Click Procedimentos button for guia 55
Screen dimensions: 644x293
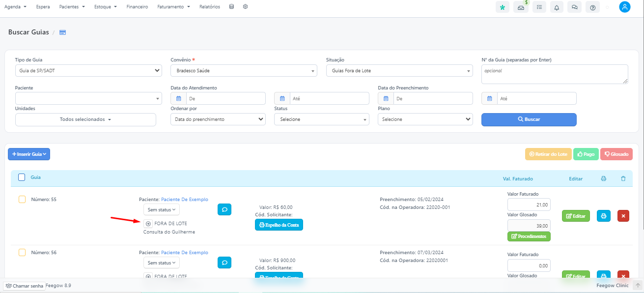click(x=529, y=236)
